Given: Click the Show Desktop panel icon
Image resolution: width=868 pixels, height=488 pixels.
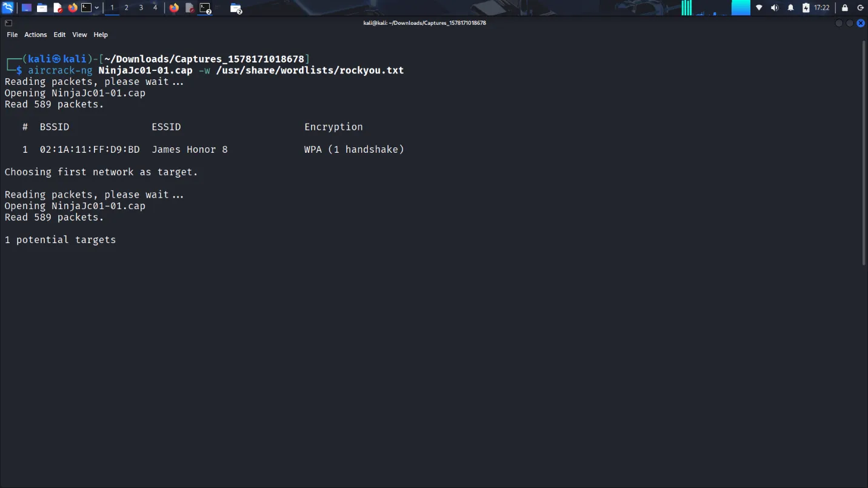Looking at the screenshot, I should (x=27, y=8).
